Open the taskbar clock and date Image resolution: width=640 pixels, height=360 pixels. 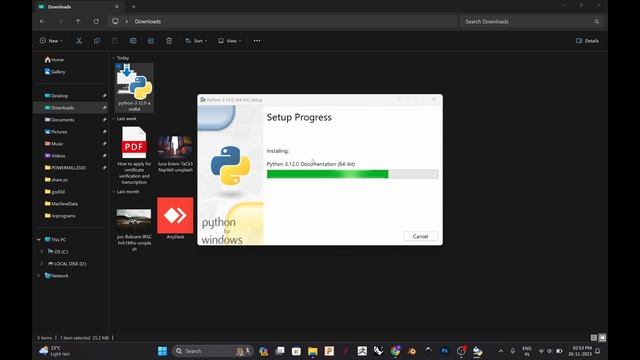point(580,351)
